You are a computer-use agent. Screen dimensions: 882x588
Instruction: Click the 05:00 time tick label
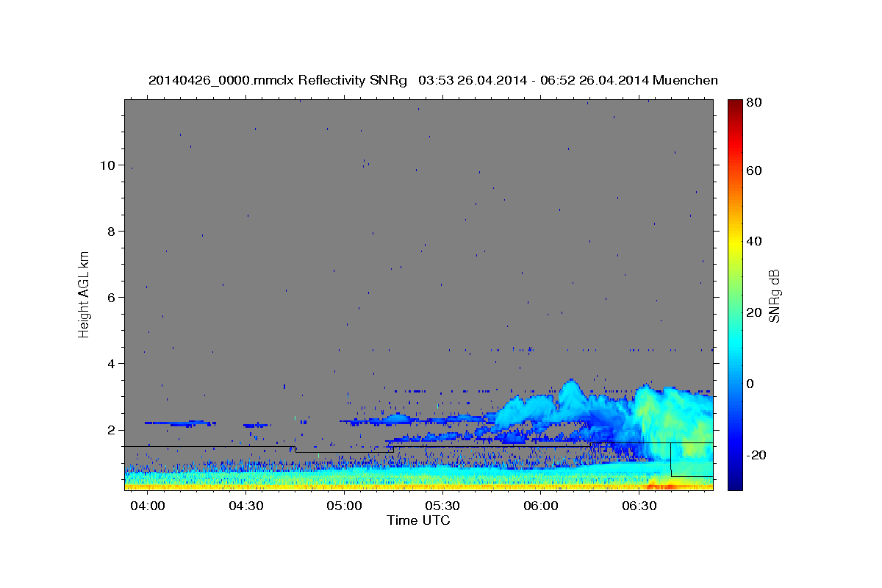pyautogui.click(x=345, y=506)
